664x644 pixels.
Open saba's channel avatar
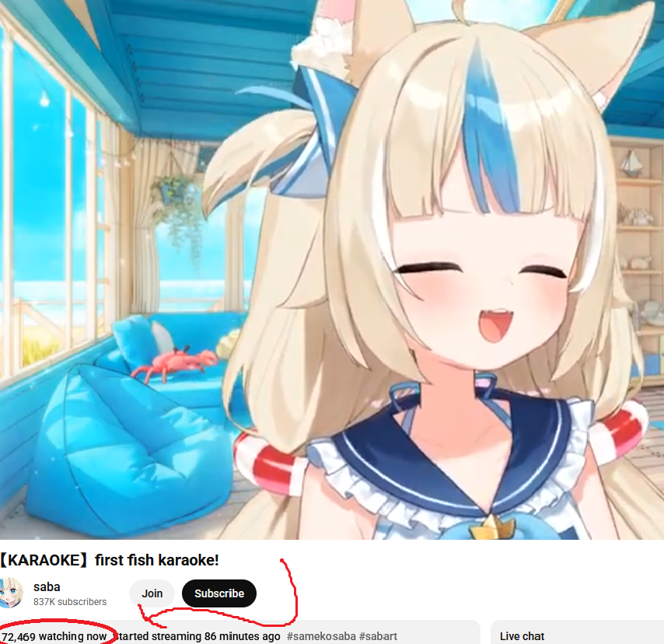pos(10,593)
